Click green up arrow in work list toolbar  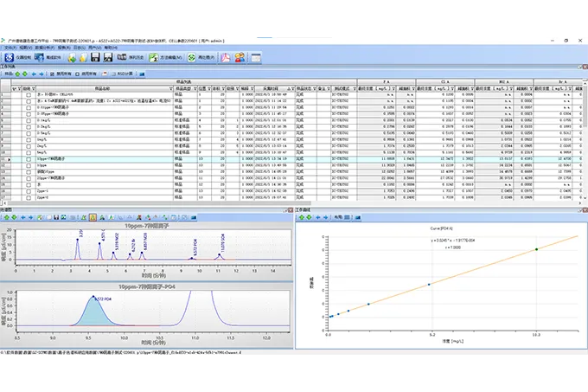pyautogui.click(x=17, y=74)
